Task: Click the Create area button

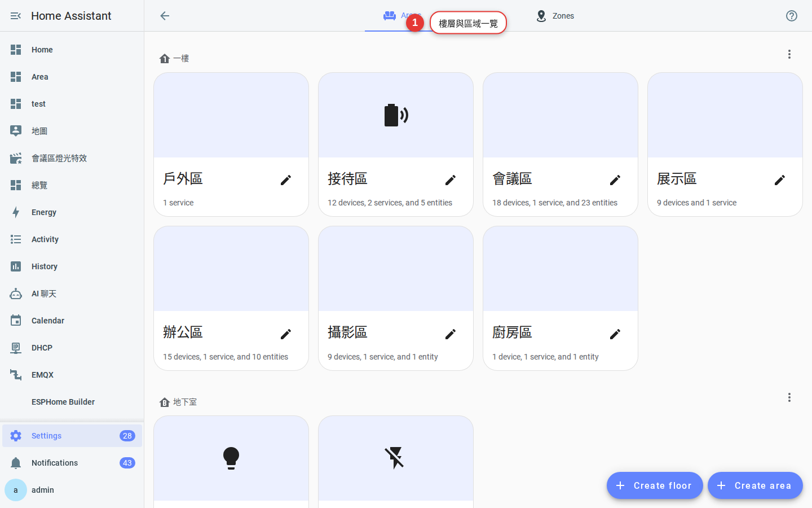Action: click(x=755, y=485)
